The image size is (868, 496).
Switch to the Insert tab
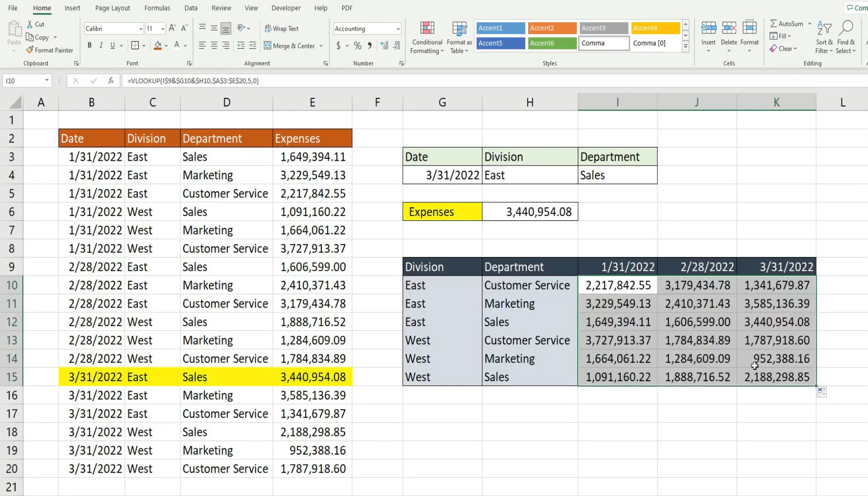pyautogui.click(x=72, y=8)
